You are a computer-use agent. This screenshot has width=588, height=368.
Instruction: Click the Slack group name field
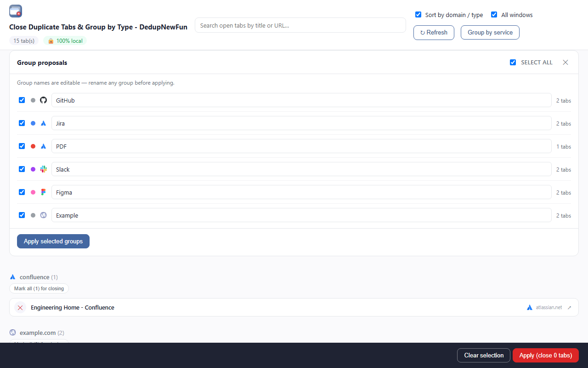coord(301,169)
